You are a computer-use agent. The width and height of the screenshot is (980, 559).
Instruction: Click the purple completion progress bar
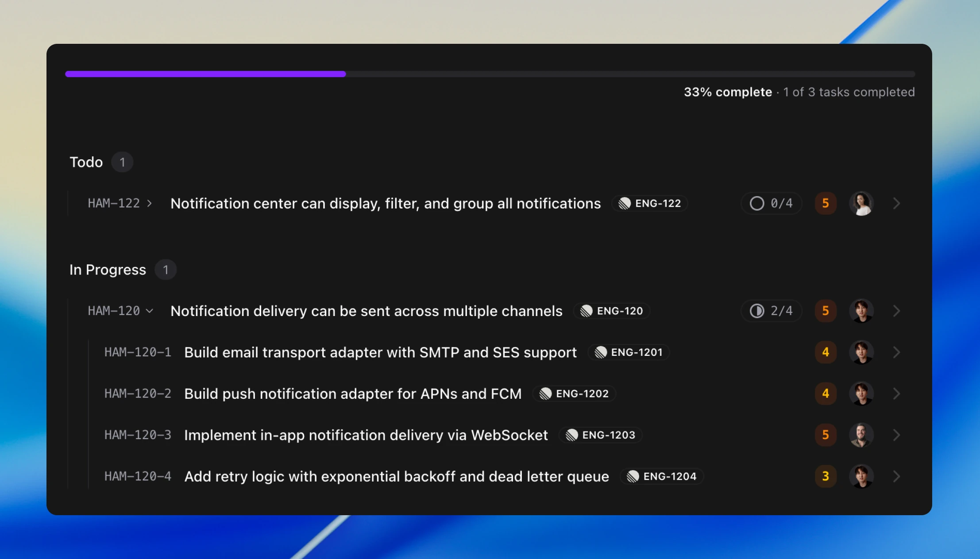[205, 74]
